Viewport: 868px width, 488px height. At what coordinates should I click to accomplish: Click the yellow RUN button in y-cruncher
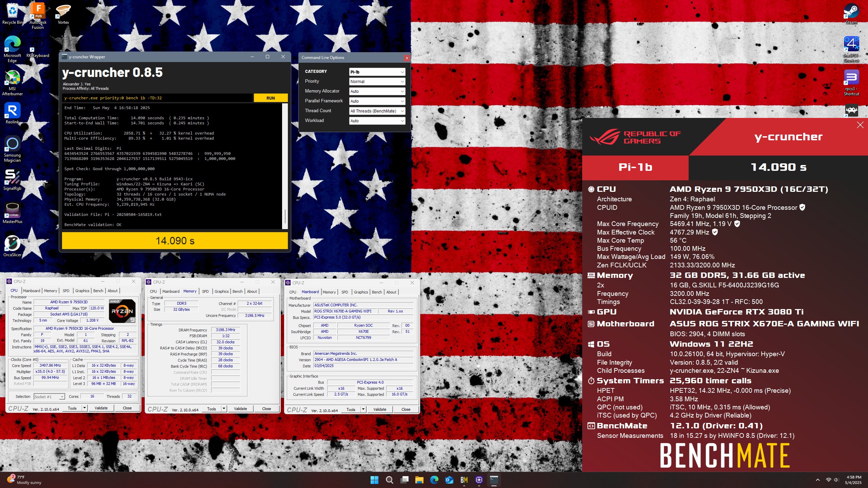tap(271, 98)
